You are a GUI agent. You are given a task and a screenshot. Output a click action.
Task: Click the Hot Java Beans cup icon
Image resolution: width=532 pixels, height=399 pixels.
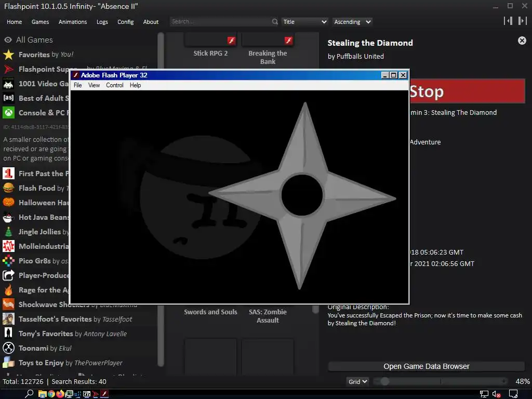tap(8, 217)
